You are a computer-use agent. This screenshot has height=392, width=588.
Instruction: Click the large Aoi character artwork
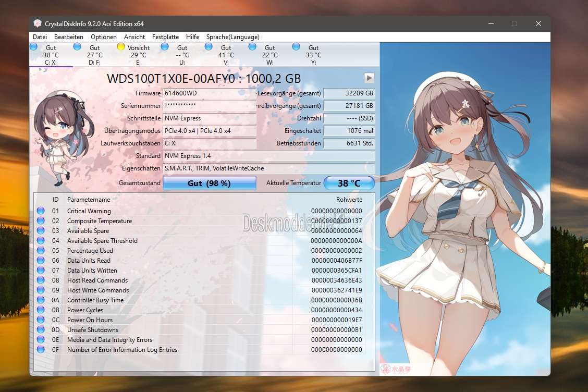(465, 209)
